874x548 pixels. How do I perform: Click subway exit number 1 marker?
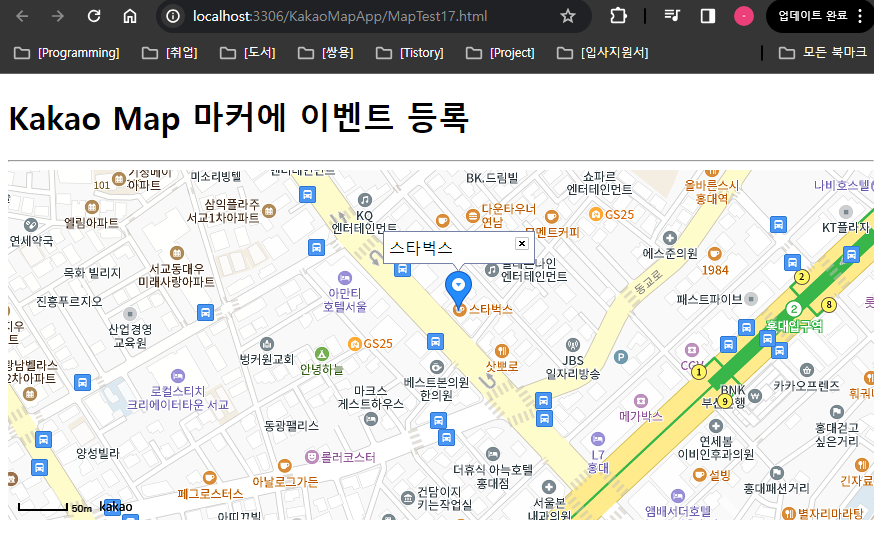(699, 372)
